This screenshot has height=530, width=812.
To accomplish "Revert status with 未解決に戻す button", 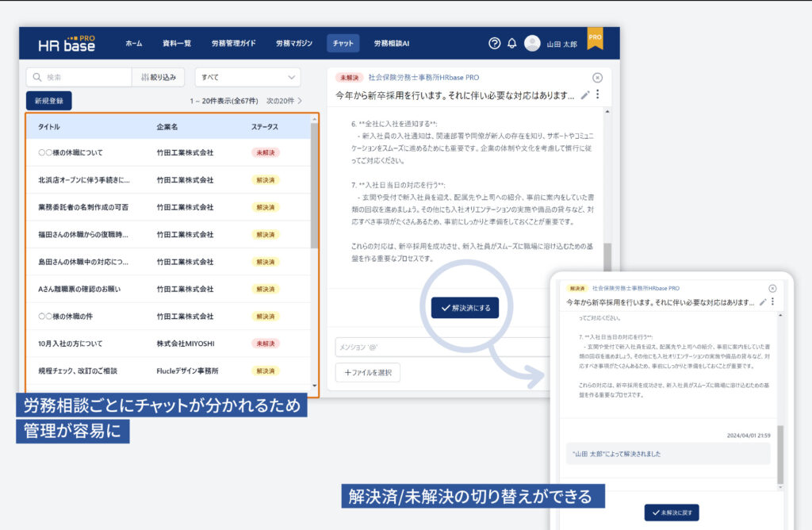I will 672,513.
